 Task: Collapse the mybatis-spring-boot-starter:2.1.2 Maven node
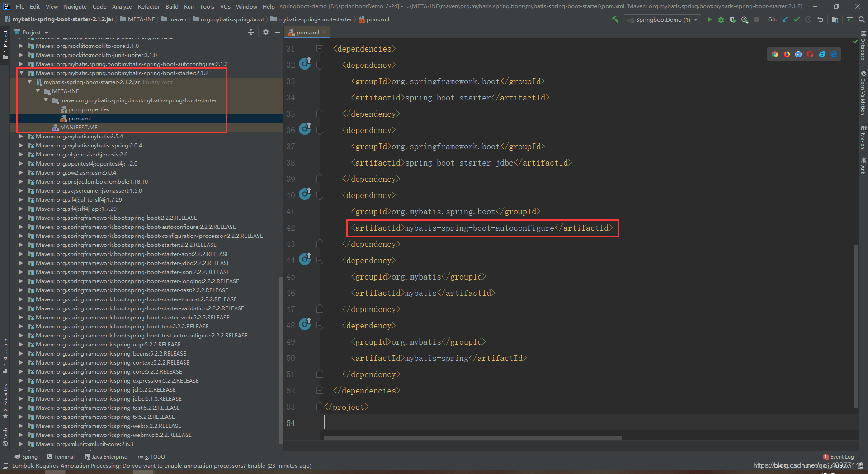tap(21, 73)
